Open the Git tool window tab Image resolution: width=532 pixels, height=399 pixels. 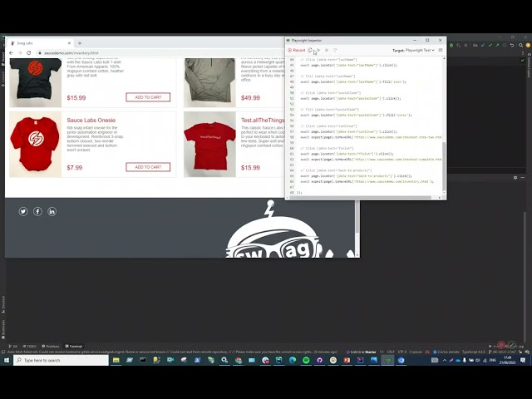tap(13, 346)
